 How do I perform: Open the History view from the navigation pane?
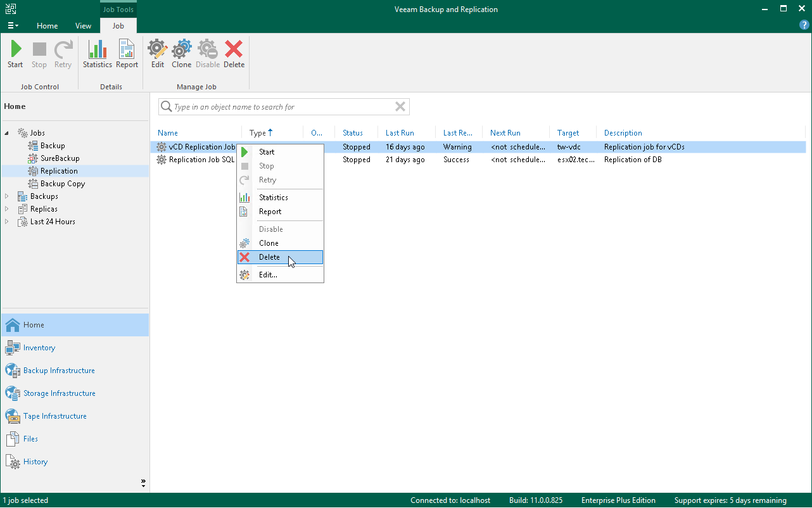click(34, 461)
